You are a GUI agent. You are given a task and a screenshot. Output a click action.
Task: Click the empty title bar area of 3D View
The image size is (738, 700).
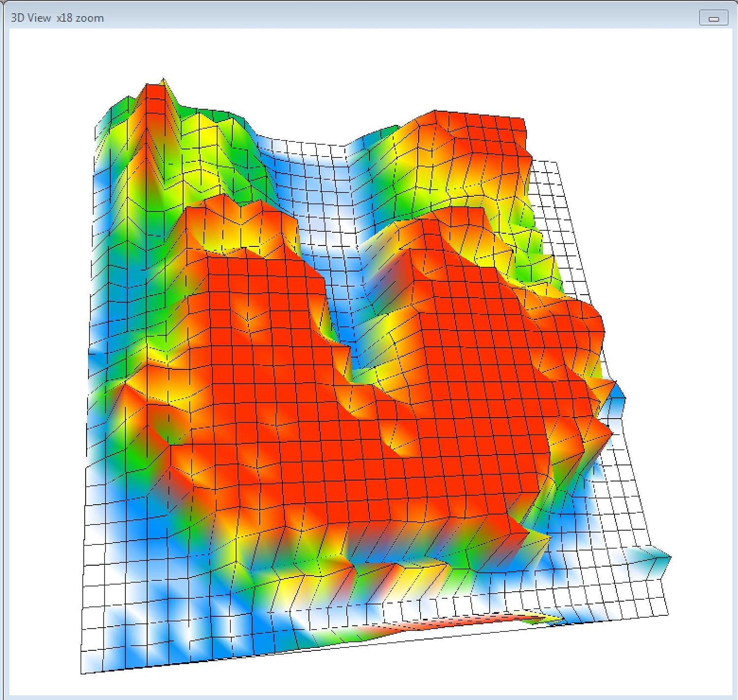pos(394,18)
